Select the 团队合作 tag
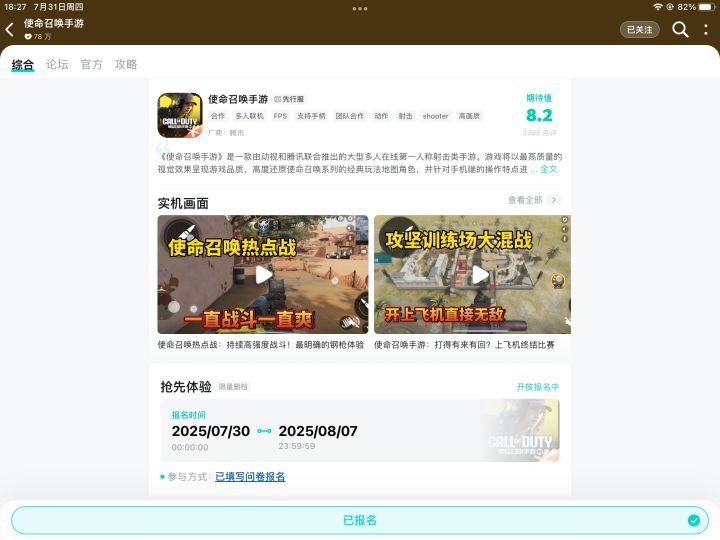The image size is (720, 540). pyautogui.click(x=349, y=116)
